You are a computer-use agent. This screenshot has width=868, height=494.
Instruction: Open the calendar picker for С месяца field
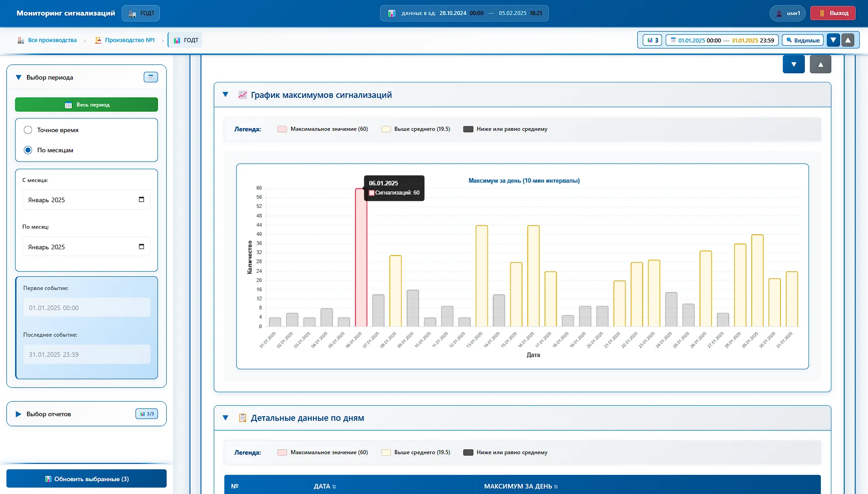pos(141,199)
